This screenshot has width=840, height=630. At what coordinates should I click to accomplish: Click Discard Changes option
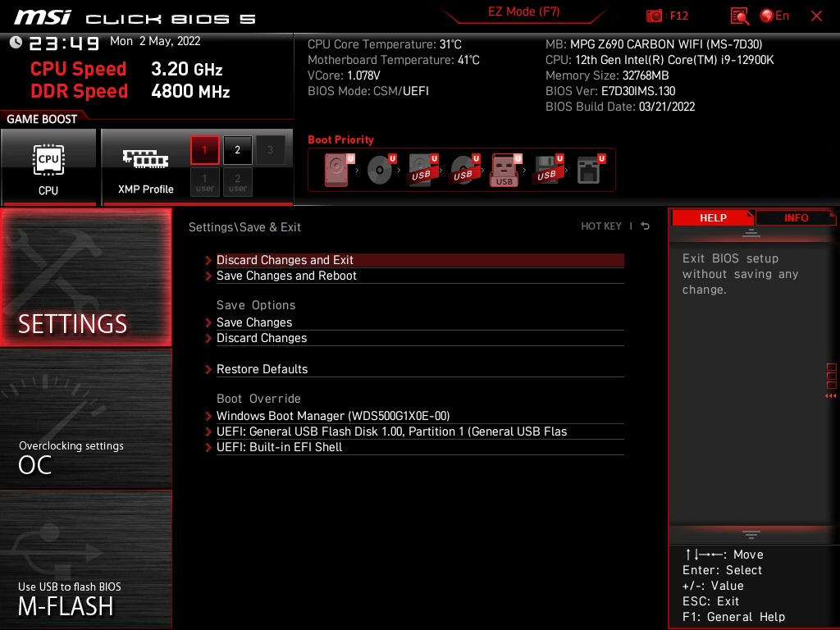coord(420,338)
